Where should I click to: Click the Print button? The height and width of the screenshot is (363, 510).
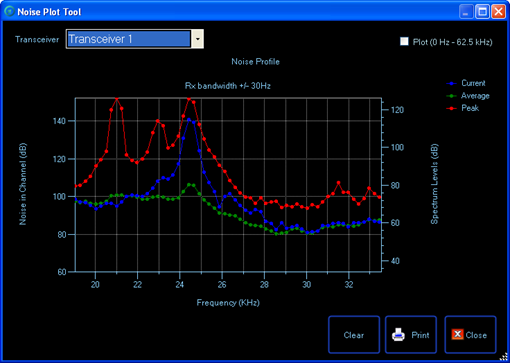(x=411, y=335)
